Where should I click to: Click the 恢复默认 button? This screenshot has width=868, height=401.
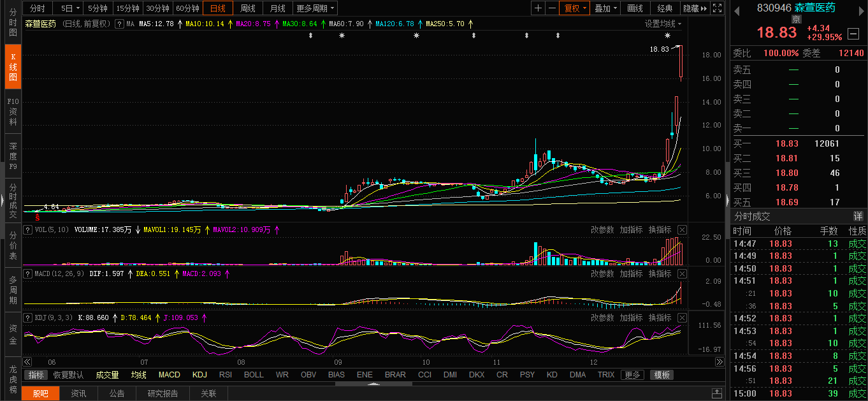68,375
